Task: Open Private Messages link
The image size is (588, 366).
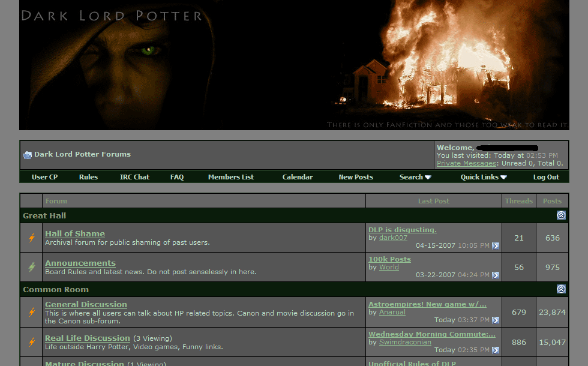Action: coord(467,163)
